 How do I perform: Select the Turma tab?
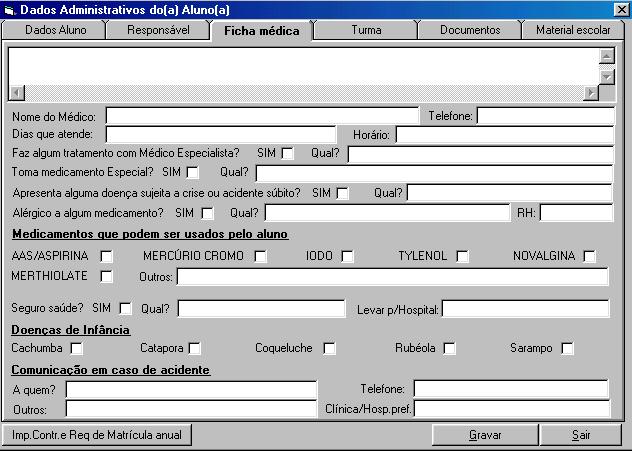coord(366,30)
